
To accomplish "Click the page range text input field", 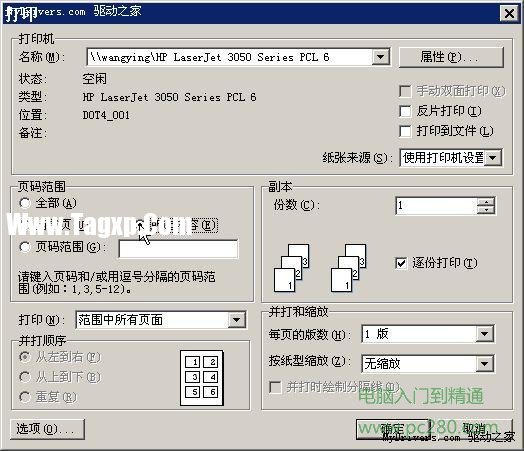I will [x=178, y=249].
